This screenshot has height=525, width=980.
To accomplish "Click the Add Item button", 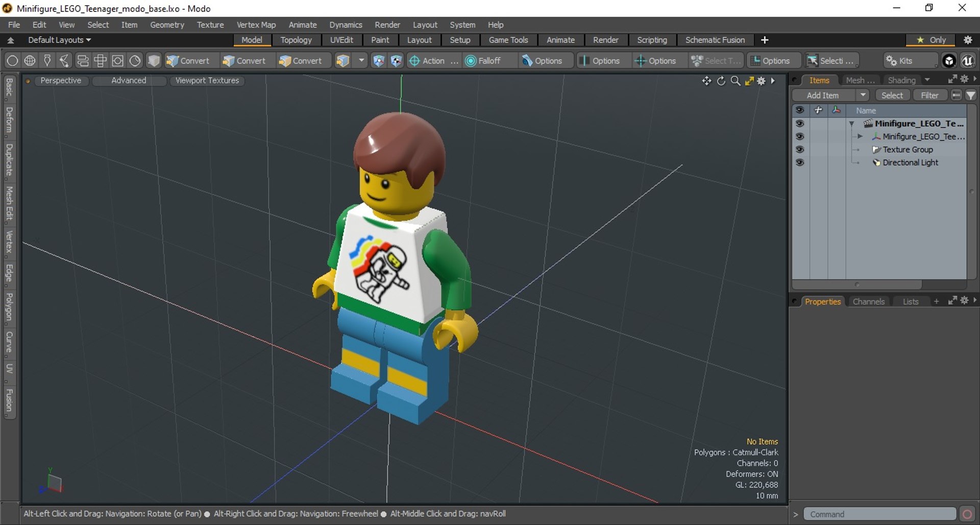I will [823, 96].
